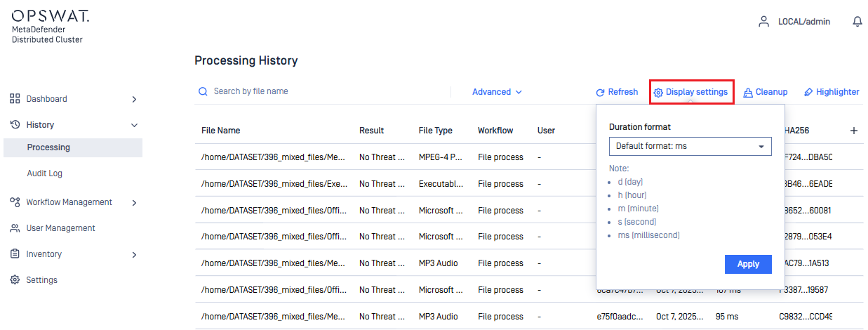Viewport: 868px width, 330px height.
Task: Click the user profile icon
Action: 764,22
